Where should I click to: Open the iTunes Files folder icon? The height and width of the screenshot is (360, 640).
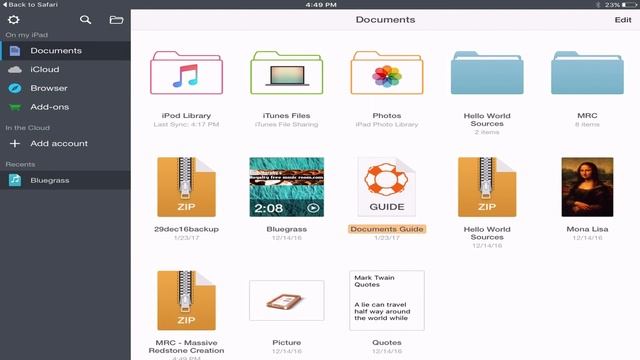click(287, 73)
